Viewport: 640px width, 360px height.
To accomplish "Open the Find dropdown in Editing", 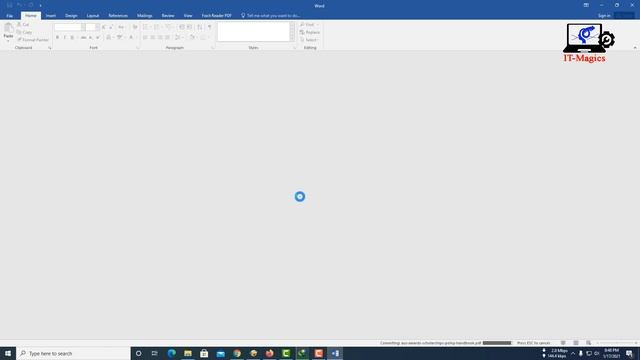I will (309, 24).
